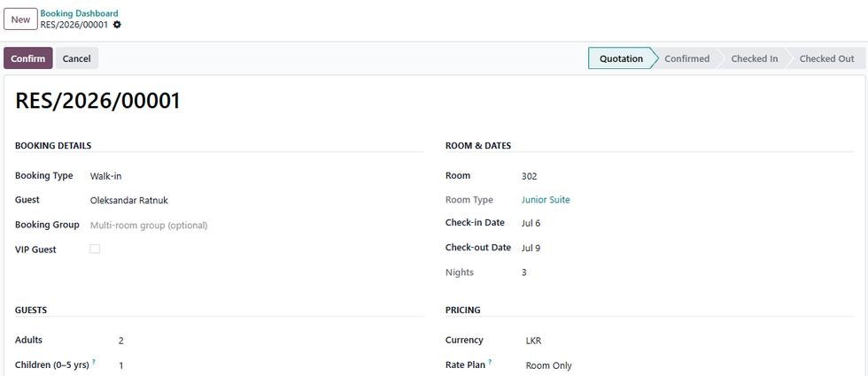Click the ROOM & DATES section heading
868x376 pixels.
coord(478,146)
